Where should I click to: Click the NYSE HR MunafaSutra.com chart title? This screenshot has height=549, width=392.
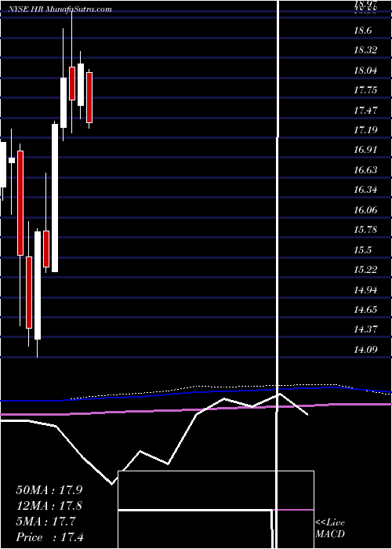[x=60, y=9]
